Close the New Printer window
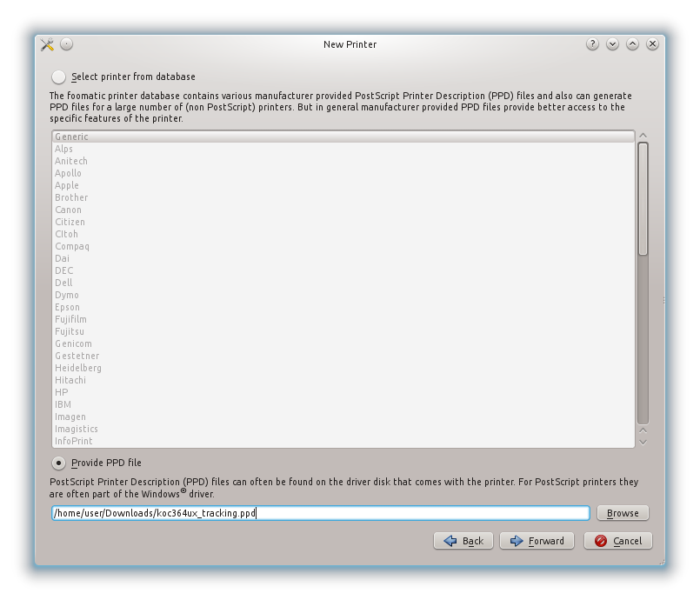 click(652, 44)
